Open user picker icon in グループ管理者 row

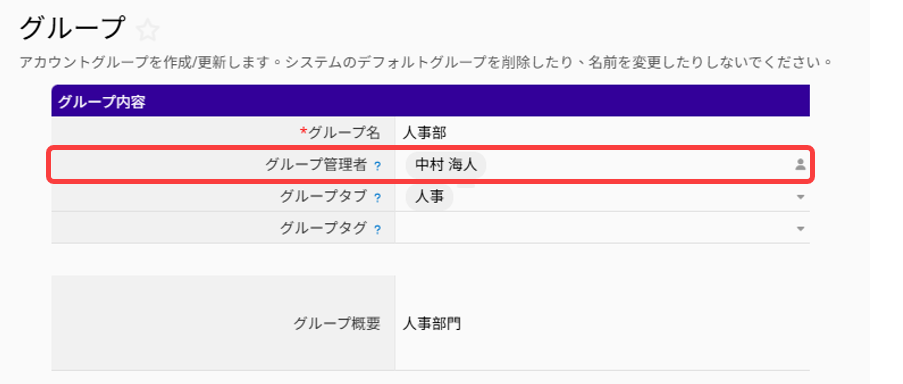(x=800, y=165)
